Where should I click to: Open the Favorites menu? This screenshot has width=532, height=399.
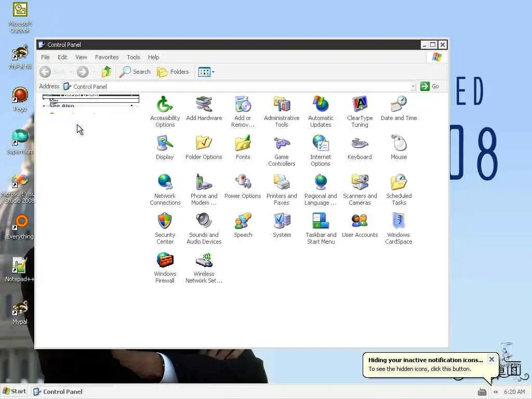pos(107,57)
